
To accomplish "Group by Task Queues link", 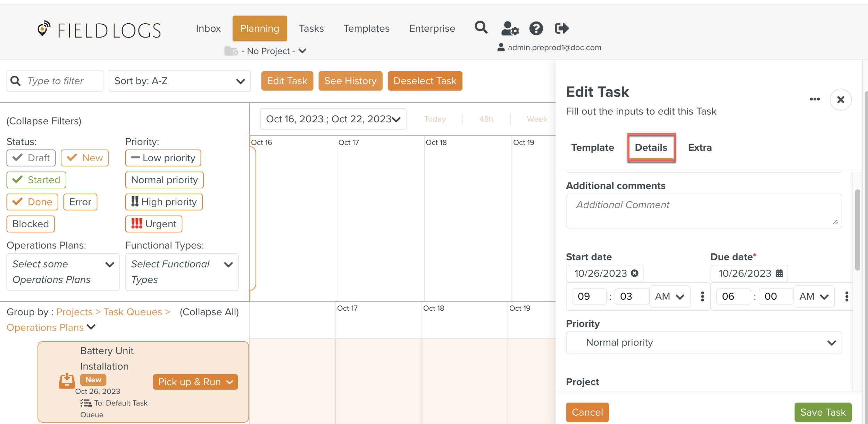I will [x=133, y=312].
